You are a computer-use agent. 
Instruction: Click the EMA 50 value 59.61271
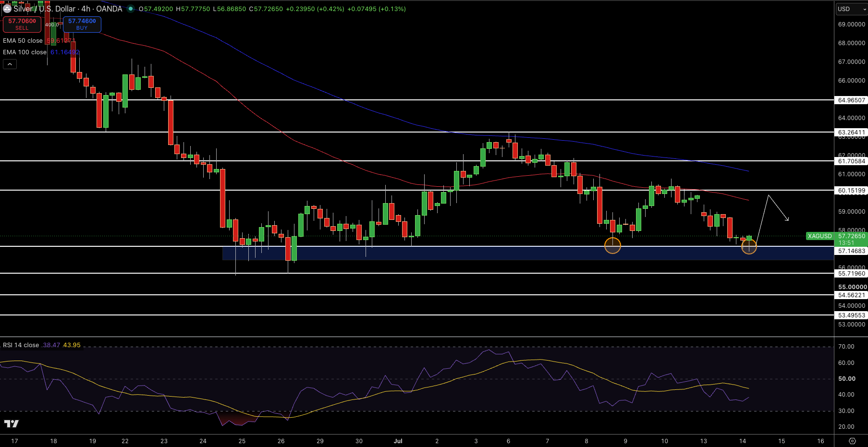click(x=61, y=41)
